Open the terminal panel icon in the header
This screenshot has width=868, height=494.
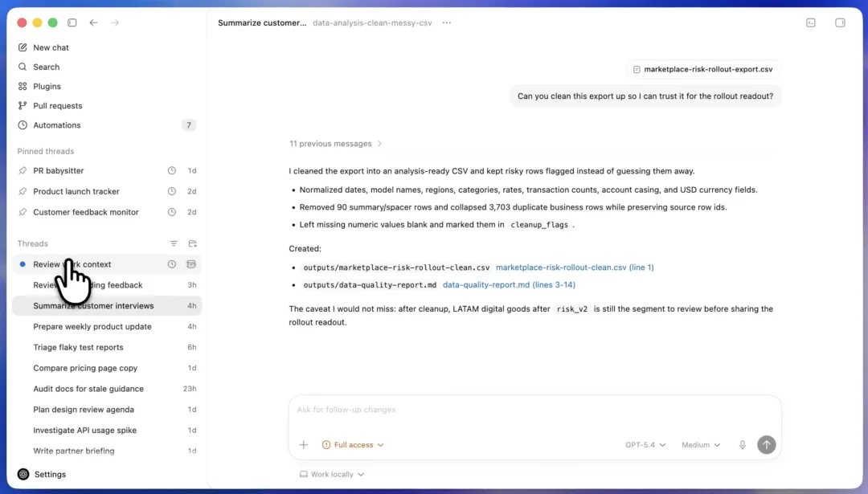point(811,22)
